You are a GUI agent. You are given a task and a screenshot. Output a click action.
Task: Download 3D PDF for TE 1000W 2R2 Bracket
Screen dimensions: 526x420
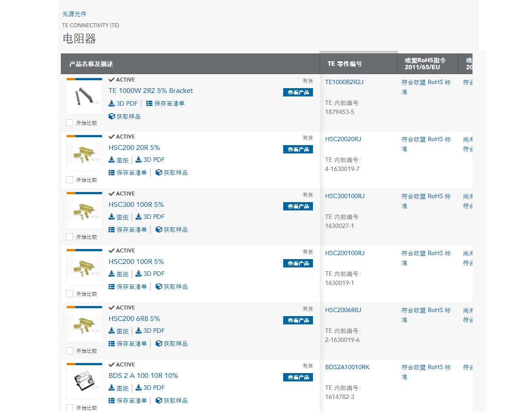click(x=123, y=103)
